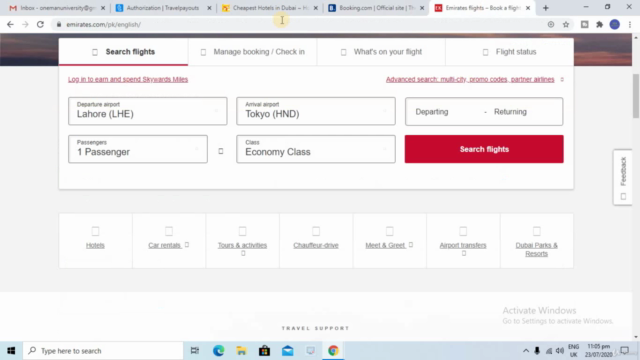The width and height of the screenshot is (640, 360).
Task: Open the network icon in system tray
Action: pos(549,351)
